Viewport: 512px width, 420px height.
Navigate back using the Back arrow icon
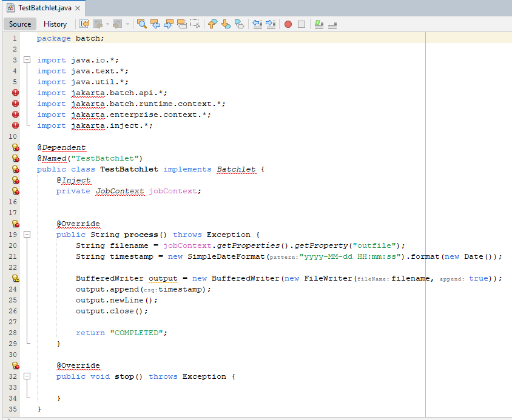98,24
